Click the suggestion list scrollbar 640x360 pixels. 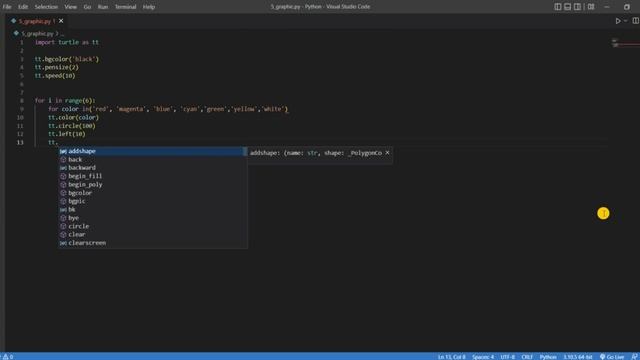pos(245,151)
